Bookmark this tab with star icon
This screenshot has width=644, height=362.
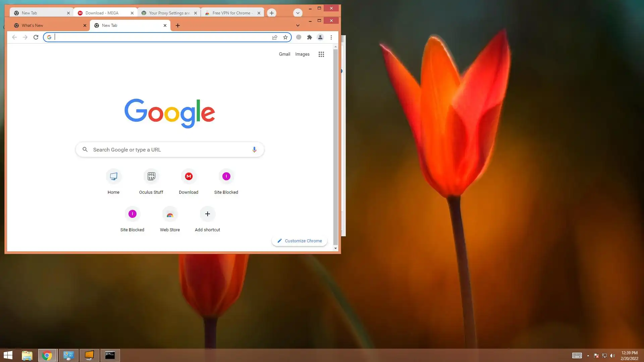tap(285, 37)
